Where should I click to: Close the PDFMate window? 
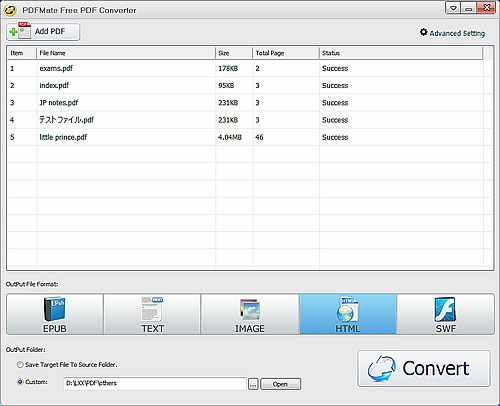pos(486,8)
